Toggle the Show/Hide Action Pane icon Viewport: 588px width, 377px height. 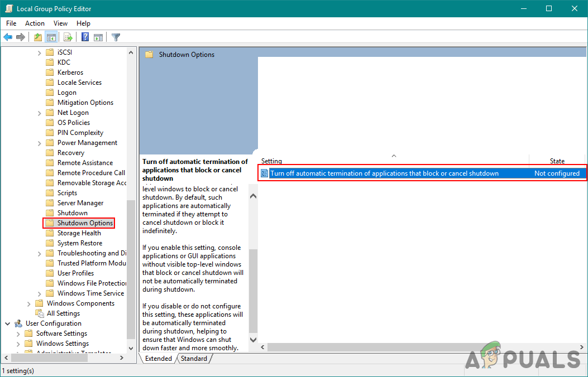click(98, 37)
